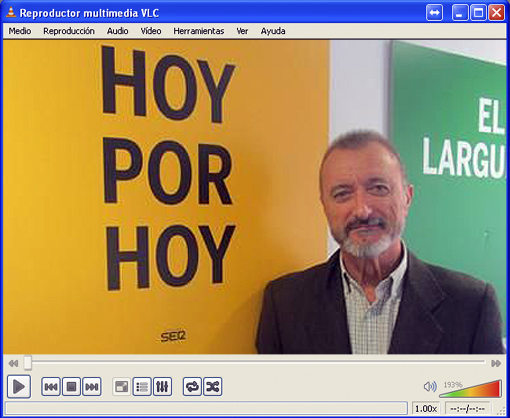Click the seek bar handle

(x=28, y=363)
